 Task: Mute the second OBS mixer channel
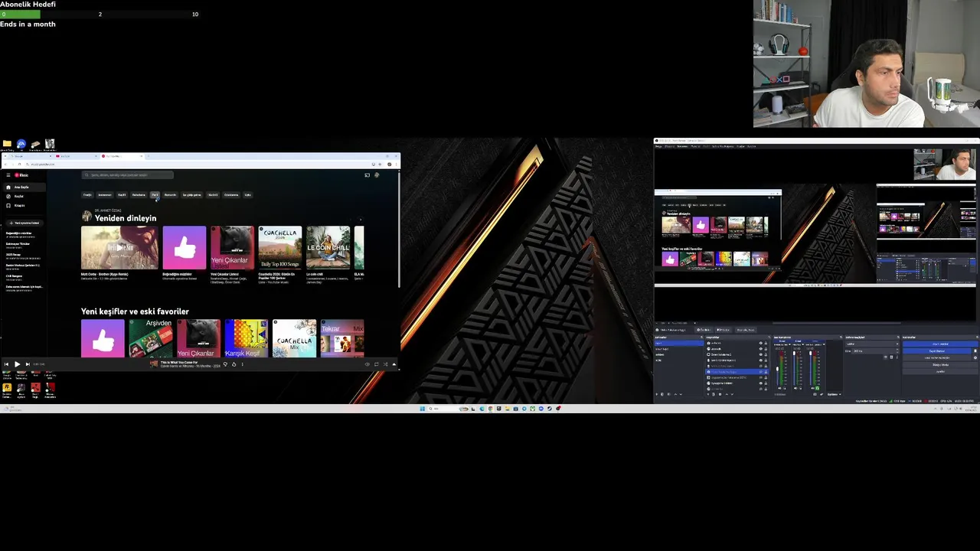click(795, 388)
